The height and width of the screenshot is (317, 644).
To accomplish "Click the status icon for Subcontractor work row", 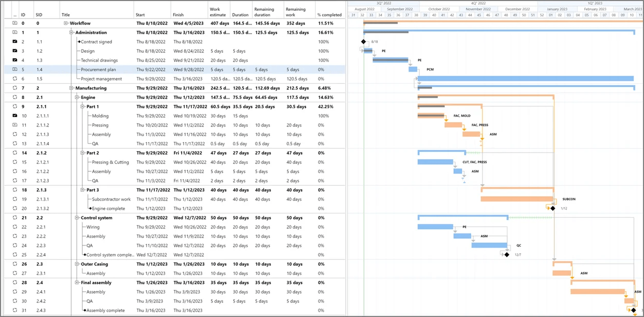I will pos(14,199).
